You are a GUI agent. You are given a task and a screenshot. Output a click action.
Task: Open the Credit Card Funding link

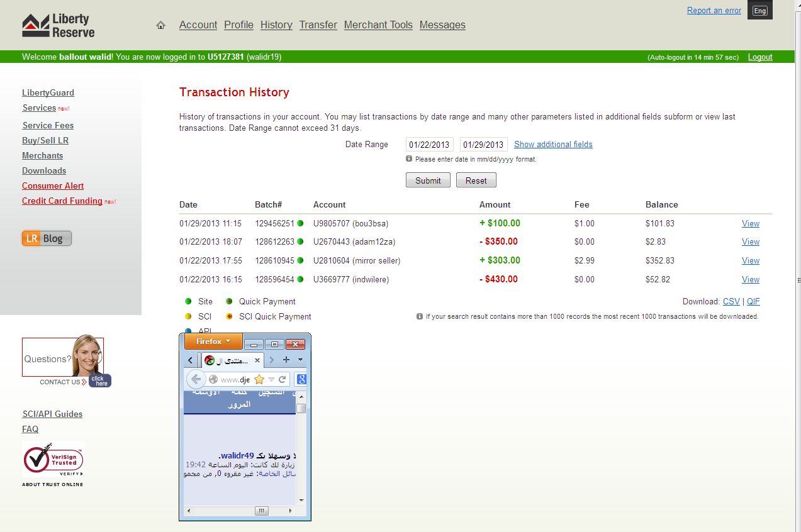click(62, 201)
